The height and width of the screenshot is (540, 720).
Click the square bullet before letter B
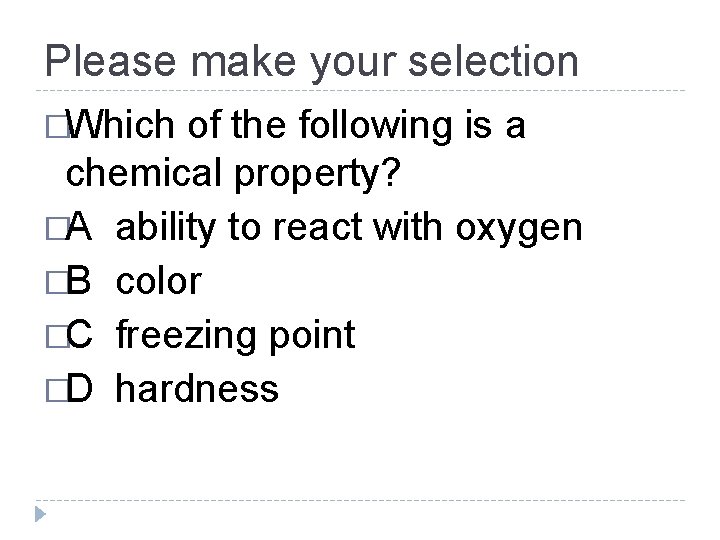(53, 283)
